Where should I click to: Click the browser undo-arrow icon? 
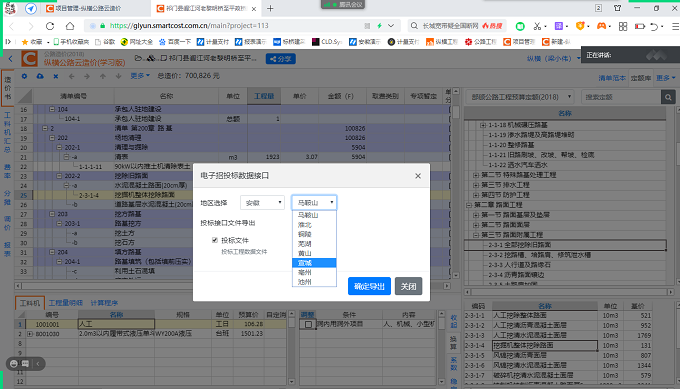pos(654,26)
